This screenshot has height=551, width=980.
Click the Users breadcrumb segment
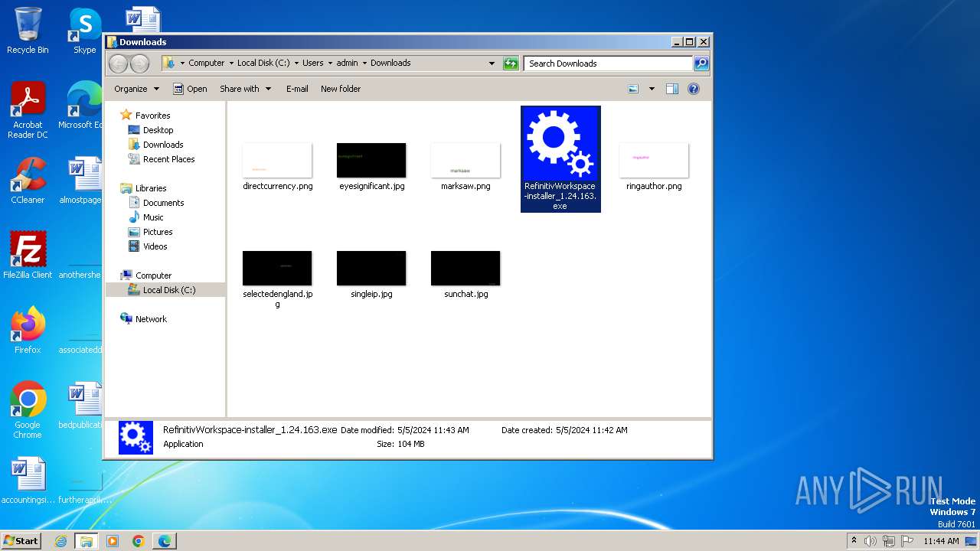coord(312,64)
